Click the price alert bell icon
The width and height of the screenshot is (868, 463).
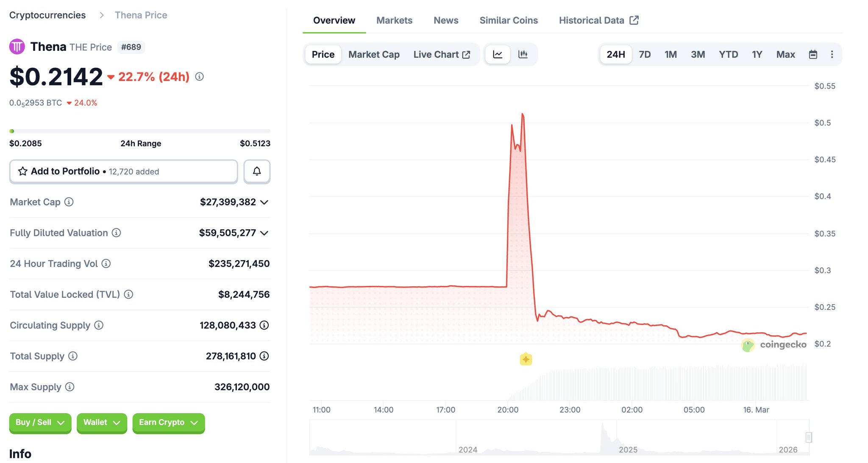[257, 171]
